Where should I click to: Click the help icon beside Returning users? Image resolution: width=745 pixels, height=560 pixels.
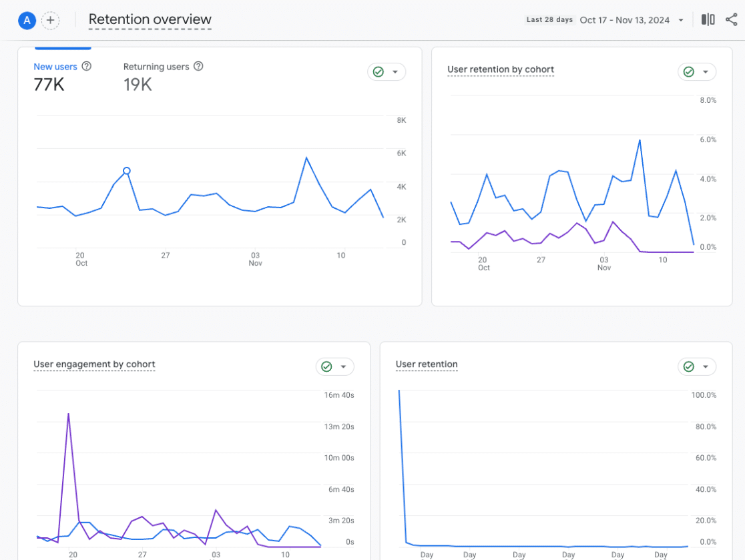coord(198,66)
